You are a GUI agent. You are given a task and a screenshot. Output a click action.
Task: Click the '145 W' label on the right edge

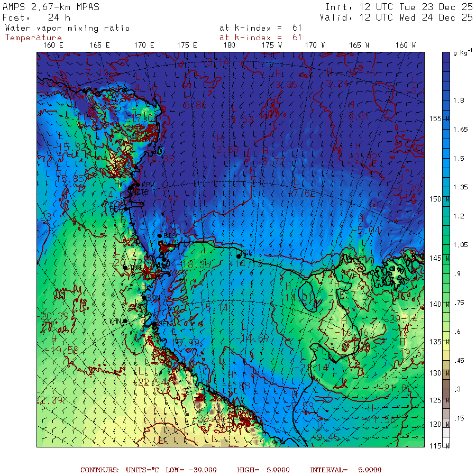(440, 258)
